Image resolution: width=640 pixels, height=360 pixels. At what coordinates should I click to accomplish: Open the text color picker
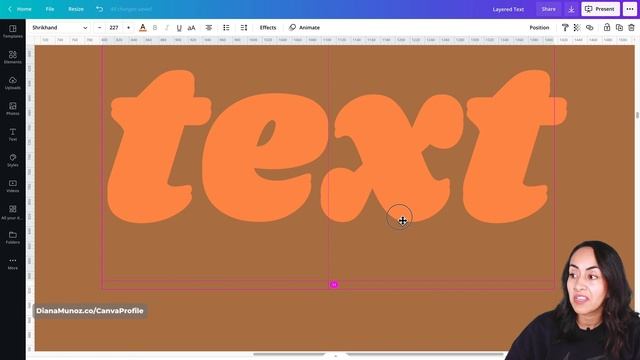point(142,28)
